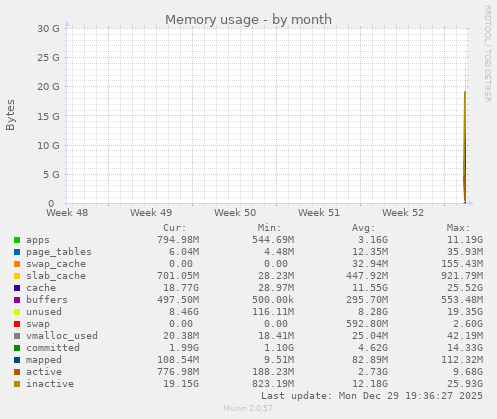Screen dimensions: 497x419
Task: Click the page_tables blue legend swatch
Action: 17,252
